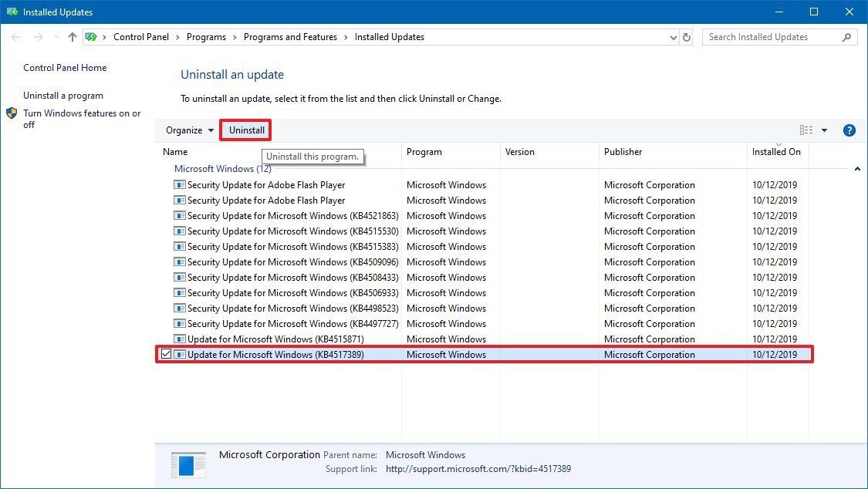Maximize the Installed Updates window

tap(814, 12)
